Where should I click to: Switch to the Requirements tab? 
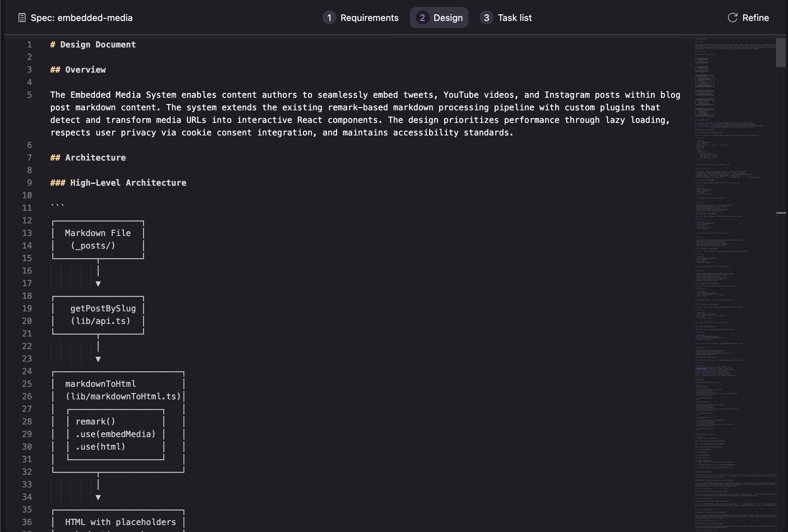click(369, 17)
